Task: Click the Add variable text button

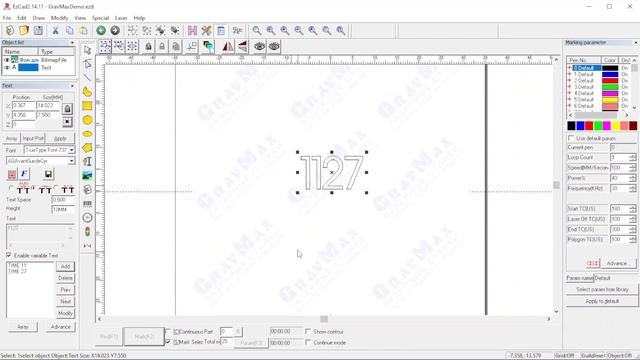Action: 65,266
